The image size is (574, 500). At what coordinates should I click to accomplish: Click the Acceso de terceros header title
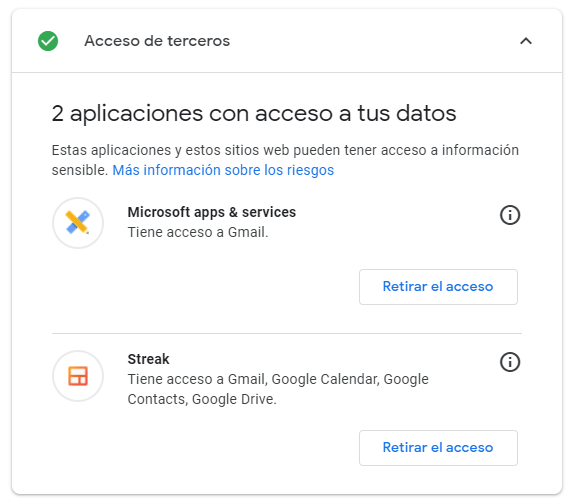pos(157,41)
